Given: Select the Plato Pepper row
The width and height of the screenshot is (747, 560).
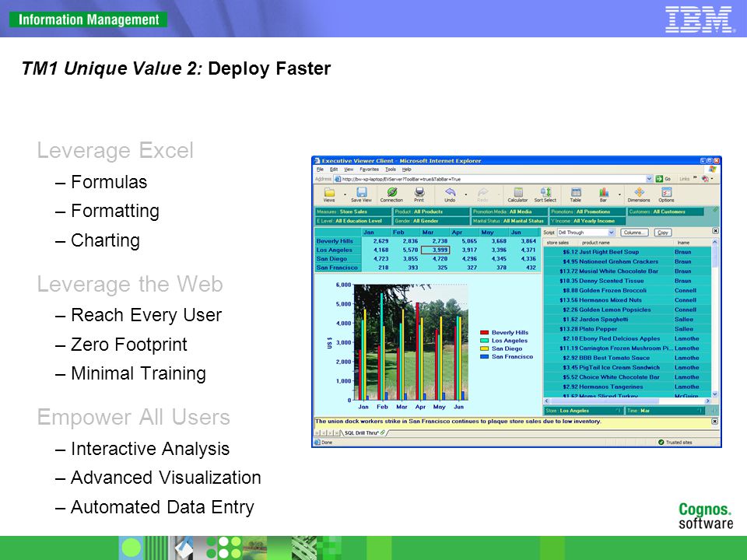Looking at the screenshot, I should (627, 329).
